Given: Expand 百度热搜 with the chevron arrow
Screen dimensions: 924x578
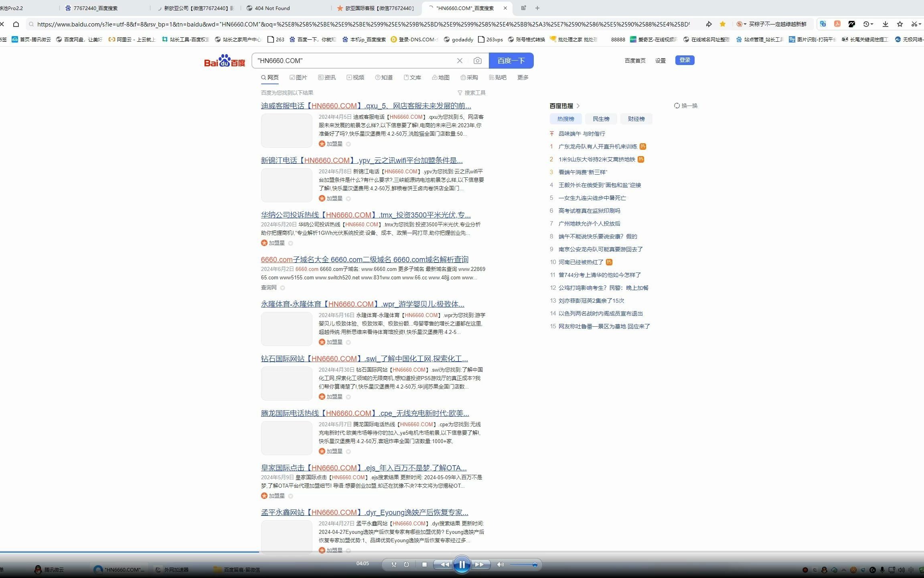Looking at the screenshot, I should [578, 106].
